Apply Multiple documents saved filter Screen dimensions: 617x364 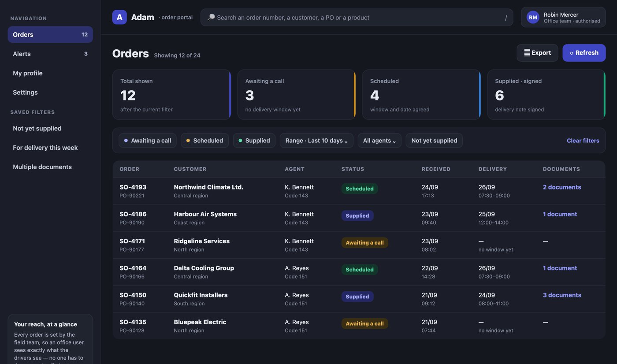pyautogui.click(x=50, y=167)
